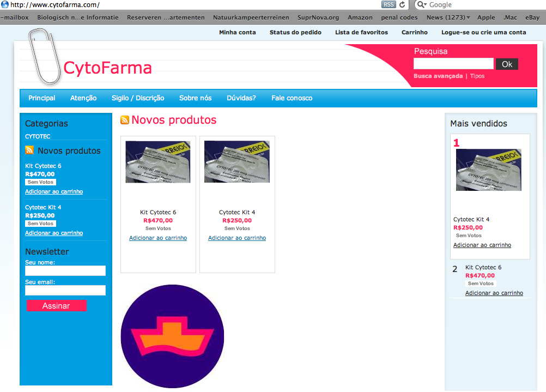Click the round ship logo image

[172, 336]
